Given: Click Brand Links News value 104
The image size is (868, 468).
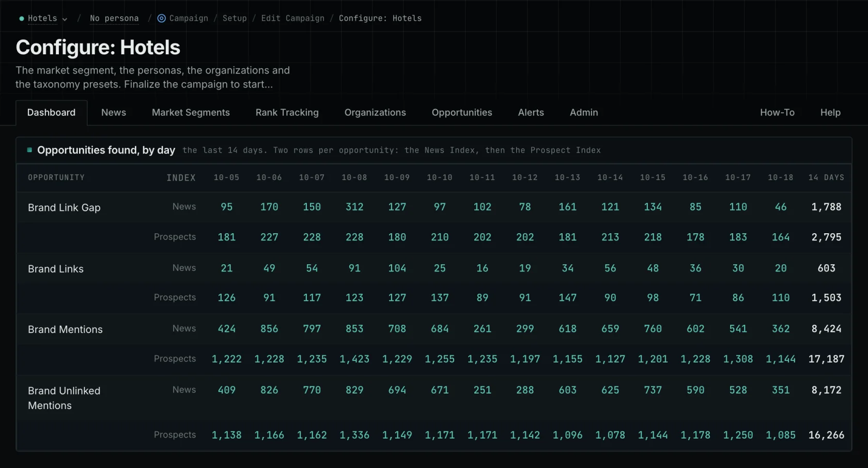Looking at the screenshot, I should [397, 268].
